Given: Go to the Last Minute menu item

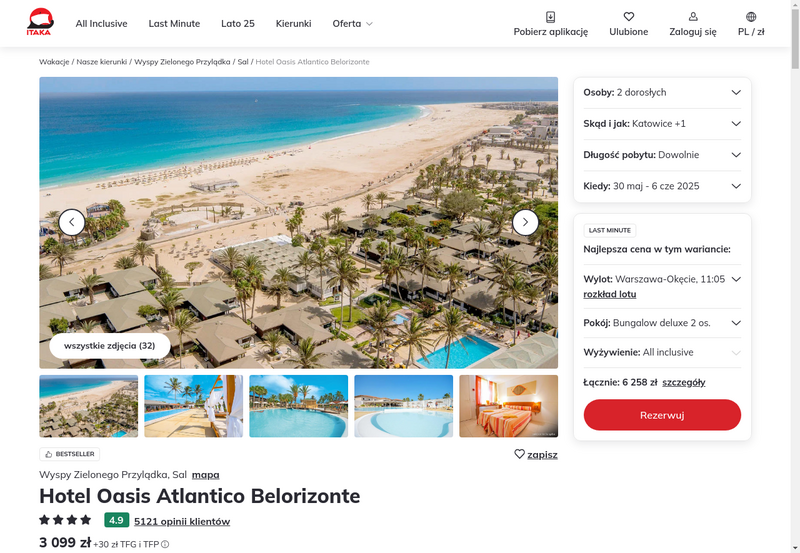Looking at the screenshot, I should point(174,23).
